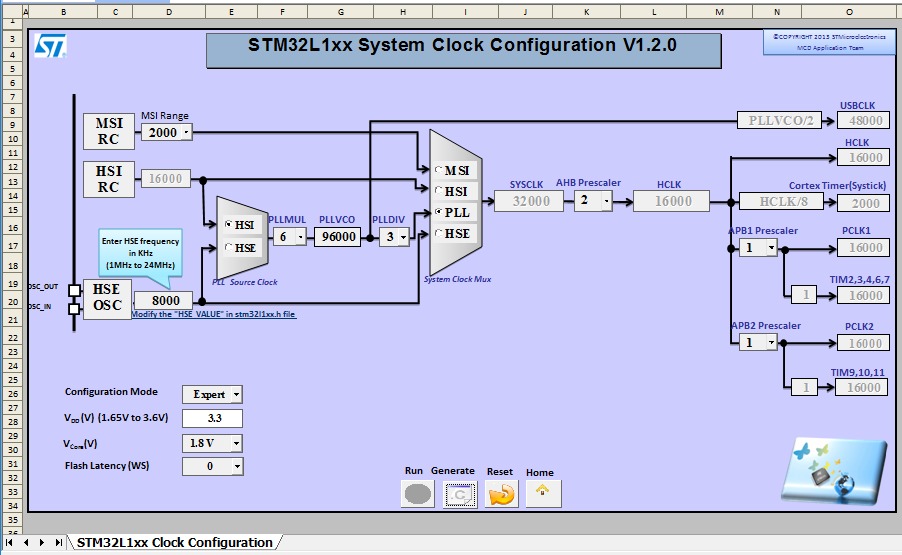This screenshot has height=555, width=902.
Task: Open the PLLMUL multiplier dropdown
Action: pos(299,237)
